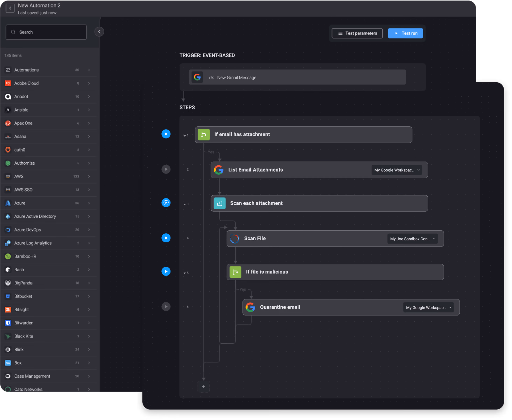This screenshot has width=512, height=420.
Task: Click the back arrow next to New Automation 2
Action: pos(10,8)
